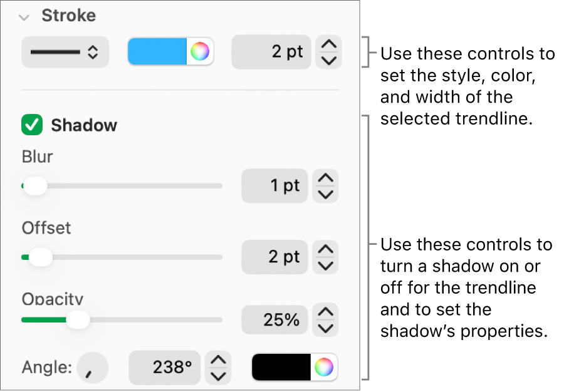Click the 1 pt Blur value field
This screenshot has height=392, width=564.
coord(274,186)
